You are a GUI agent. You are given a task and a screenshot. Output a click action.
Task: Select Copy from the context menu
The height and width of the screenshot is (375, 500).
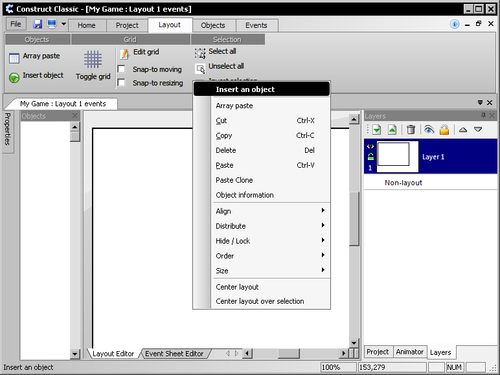pos(262,135)
